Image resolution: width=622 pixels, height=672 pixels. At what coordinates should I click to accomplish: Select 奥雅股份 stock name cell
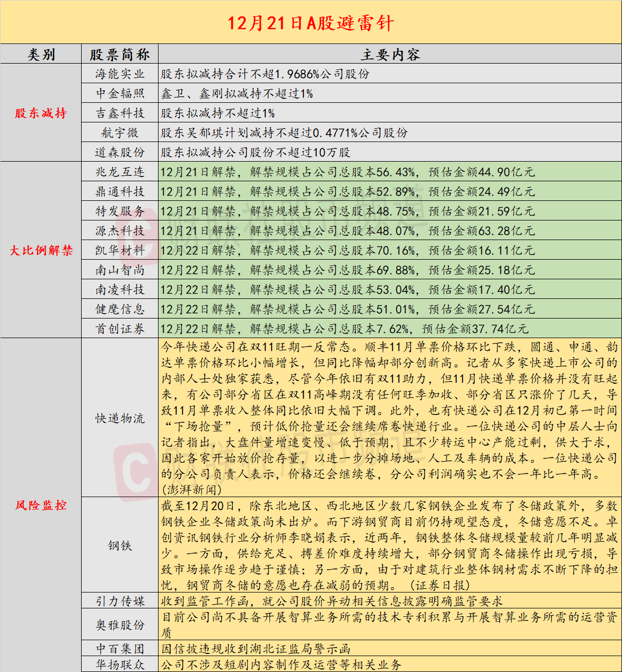point(120,625)
